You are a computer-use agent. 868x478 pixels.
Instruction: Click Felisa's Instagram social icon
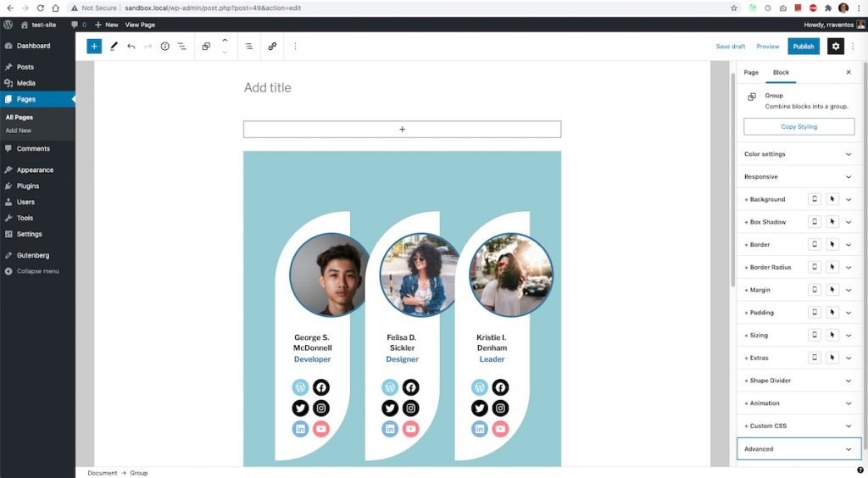tap(411, 409)
